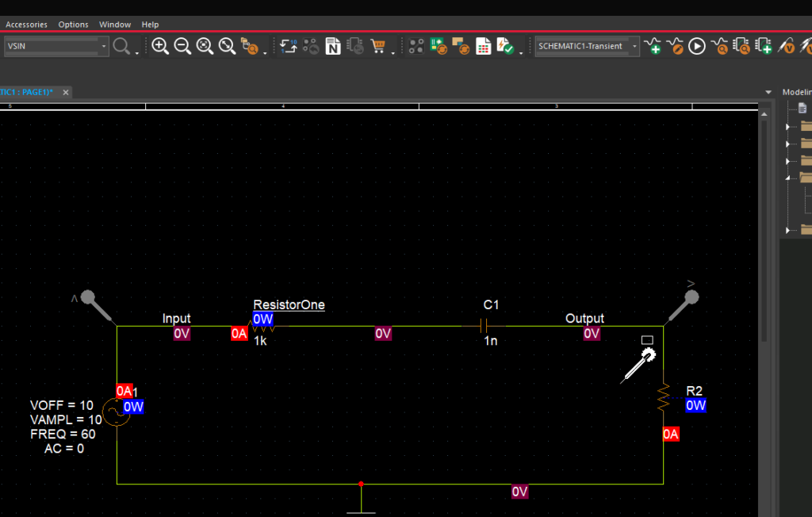Select the AC = 0 property

pyautogui.click(x=64, y=449)
